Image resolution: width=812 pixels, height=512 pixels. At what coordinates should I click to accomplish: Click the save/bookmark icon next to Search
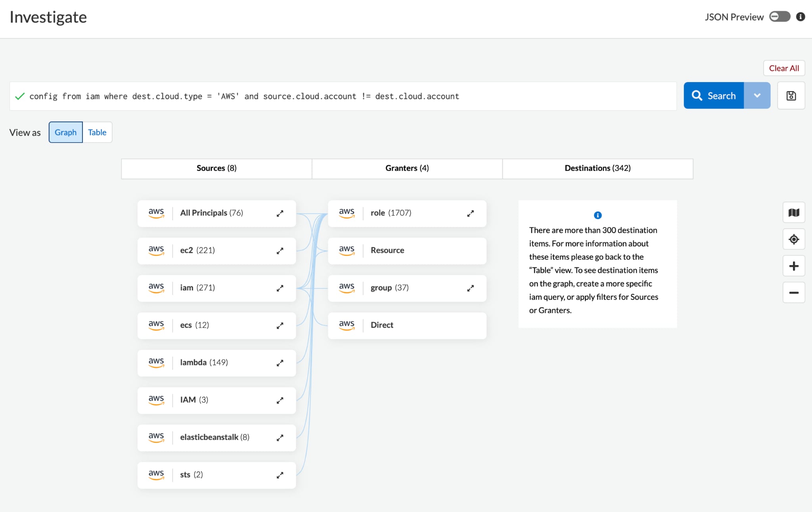791,96
